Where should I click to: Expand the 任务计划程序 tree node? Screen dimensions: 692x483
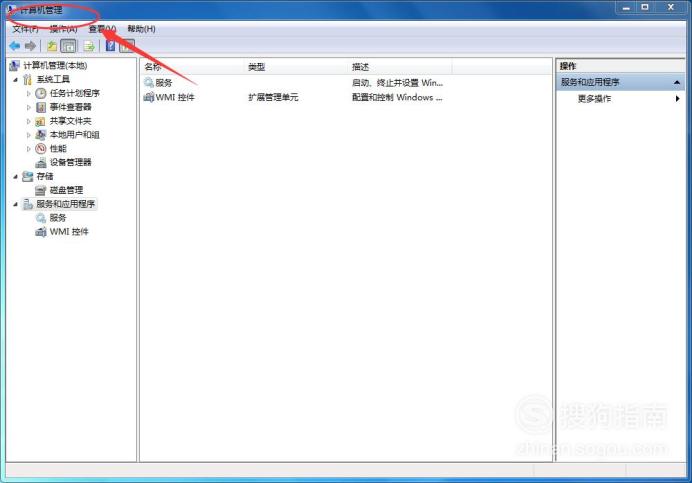pos(29,93)
